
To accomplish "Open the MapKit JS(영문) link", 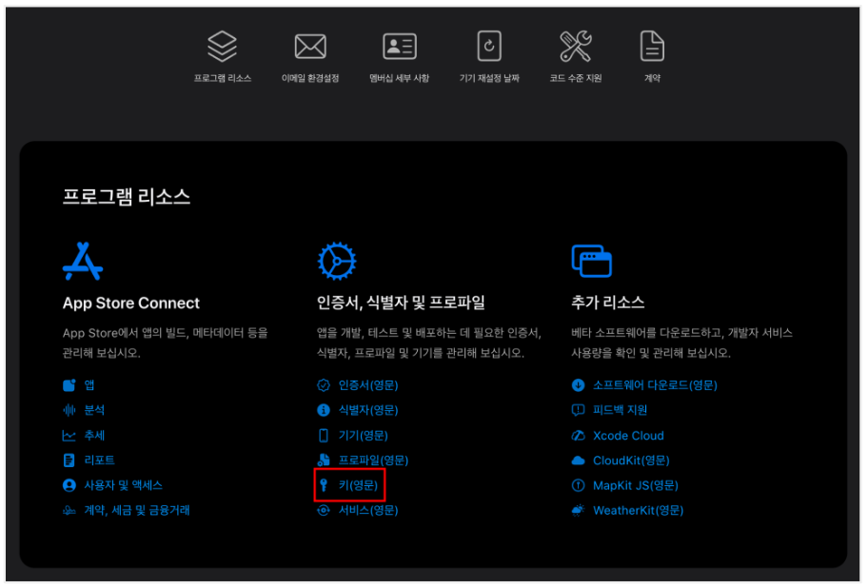I will pos(636,485).
